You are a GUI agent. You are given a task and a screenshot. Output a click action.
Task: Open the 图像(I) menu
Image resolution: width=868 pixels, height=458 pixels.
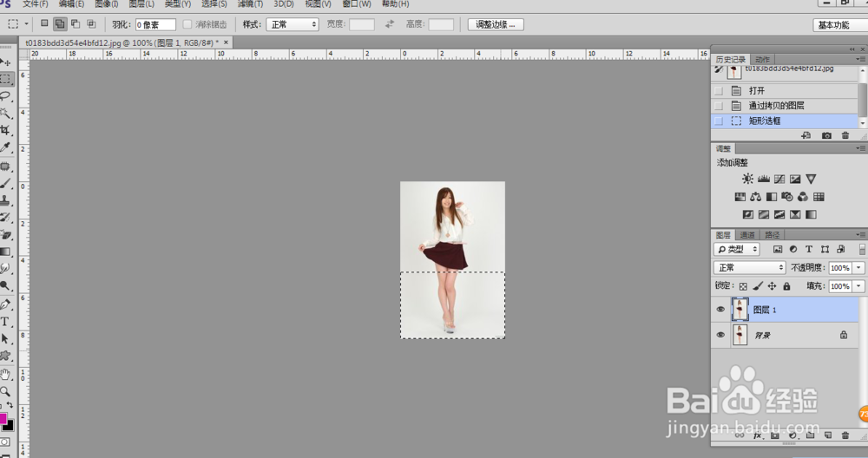coord(106,3)
